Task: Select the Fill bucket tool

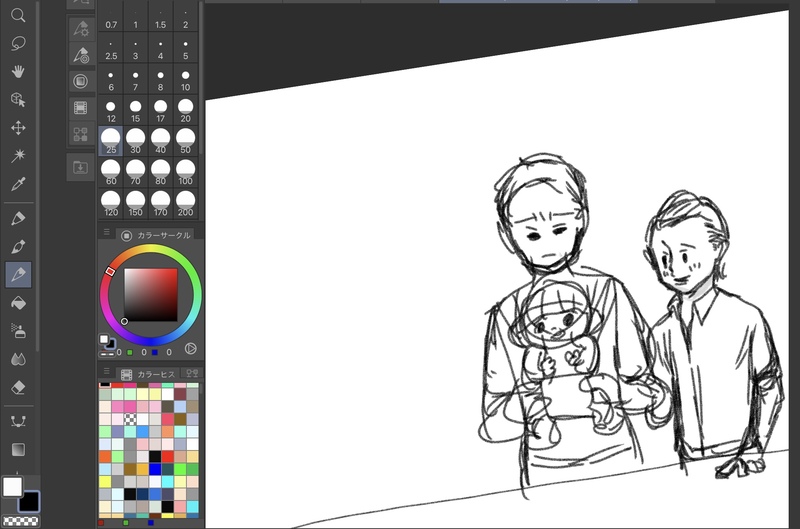Action: (x=18, y=303)
